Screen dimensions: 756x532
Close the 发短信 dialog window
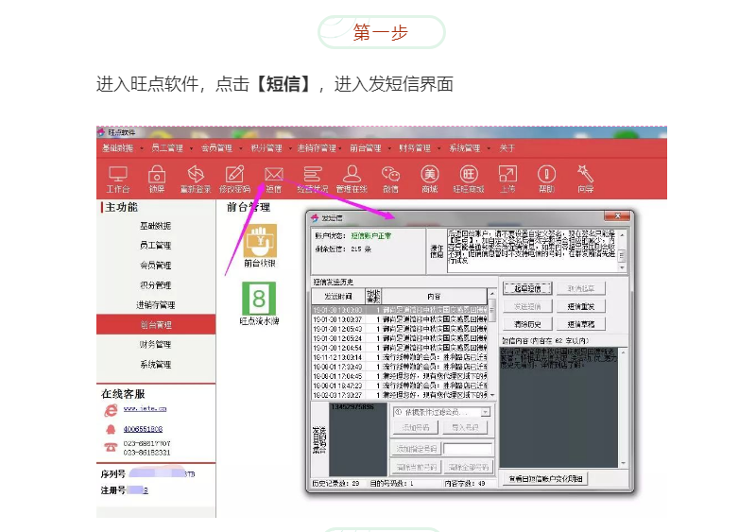coord(618,216)
